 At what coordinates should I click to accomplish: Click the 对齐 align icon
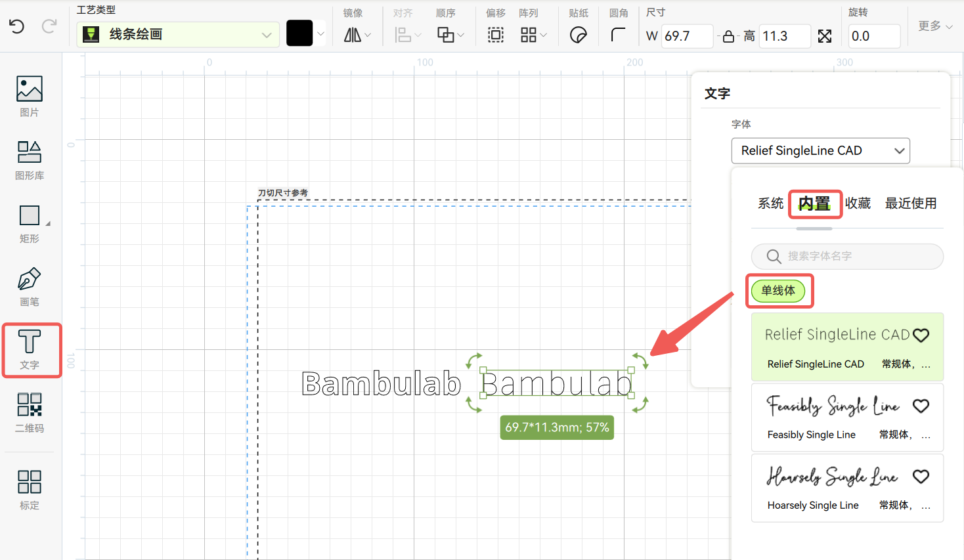click(403, 35)
